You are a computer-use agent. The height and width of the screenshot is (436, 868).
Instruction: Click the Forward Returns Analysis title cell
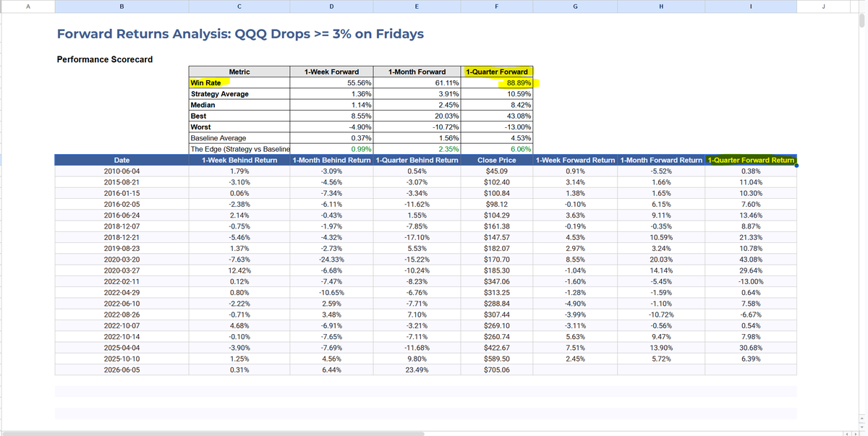click(x=239, y=34)
